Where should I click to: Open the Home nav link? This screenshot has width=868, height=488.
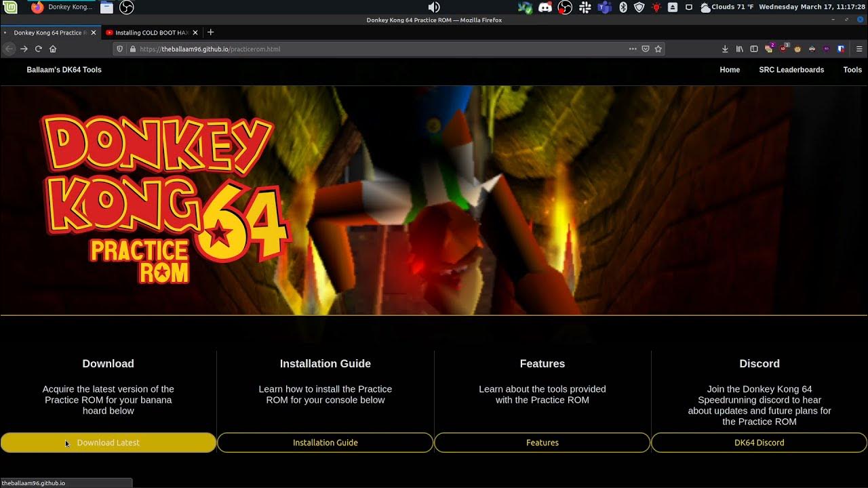coord(730,70)
